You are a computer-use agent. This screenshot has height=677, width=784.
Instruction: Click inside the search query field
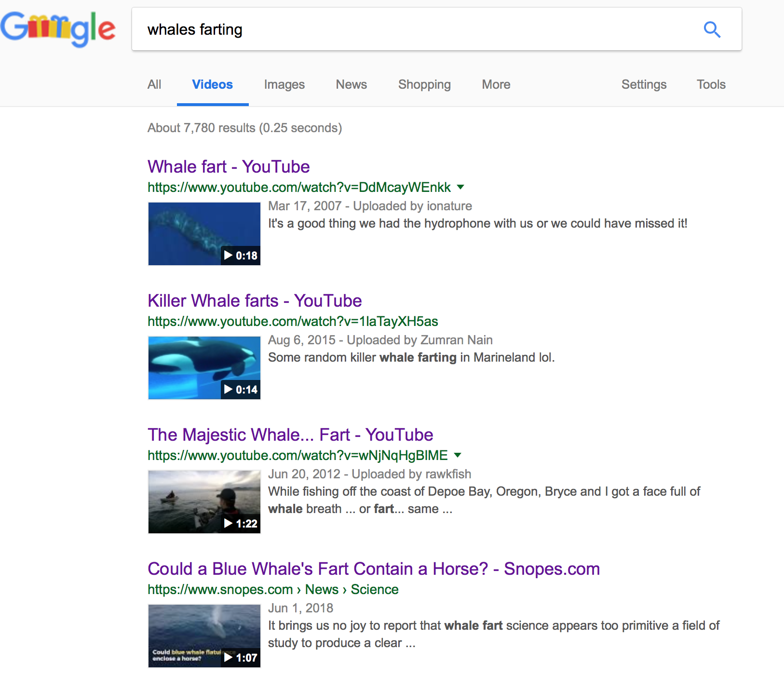click(x=415, y=29)
